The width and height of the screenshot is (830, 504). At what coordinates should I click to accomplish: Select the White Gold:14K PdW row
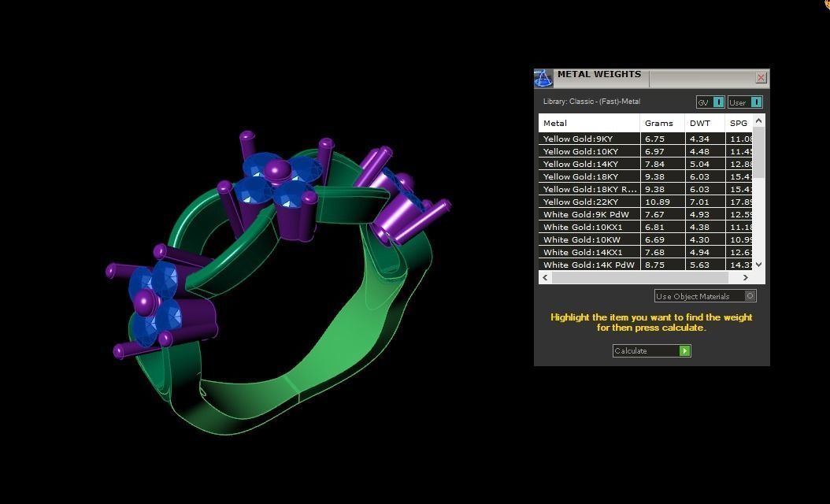[x=646, y=265]
